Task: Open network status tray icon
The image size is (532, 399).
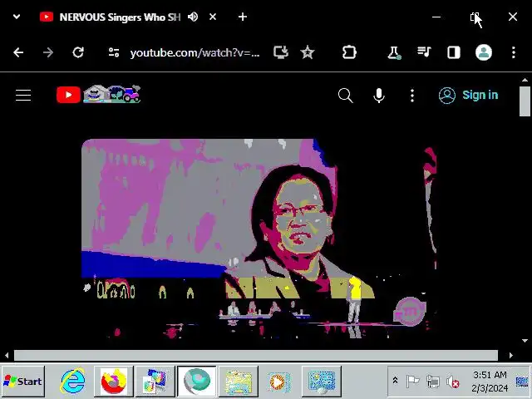Action: (433, 382)
